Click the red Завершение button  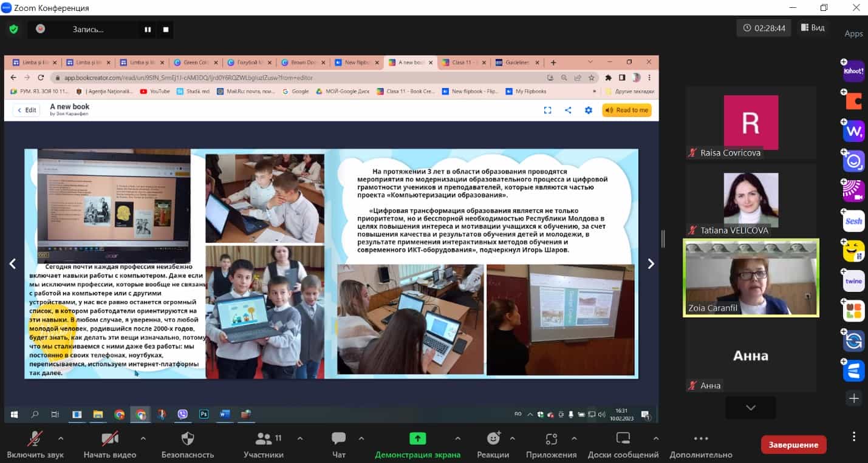click(793, 445)
